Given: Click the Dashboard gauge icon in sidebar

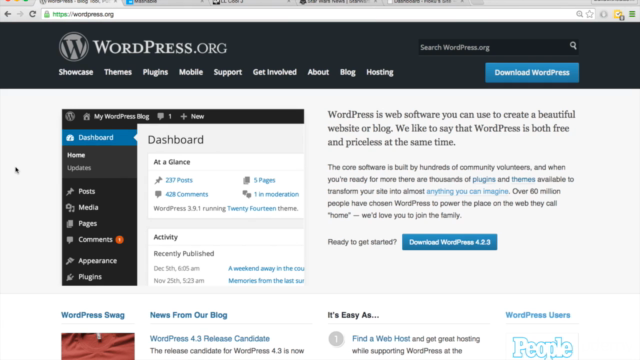Looking at the screenshot, I should (x=70, y=138).
